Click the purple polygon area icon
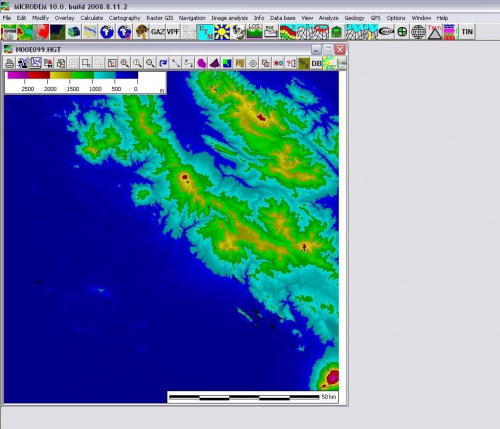The width and height of the screenshot is (500, 429). [201, 63]
